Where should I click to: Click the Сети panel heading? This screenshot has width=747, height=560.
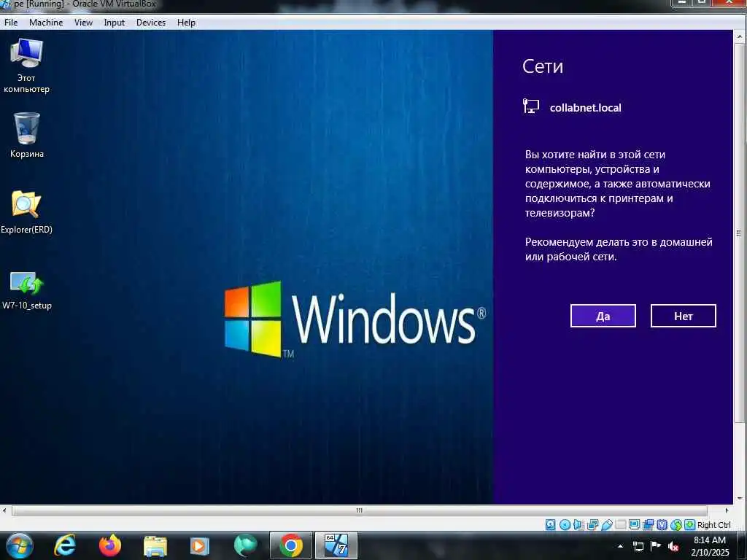(543, 66)
